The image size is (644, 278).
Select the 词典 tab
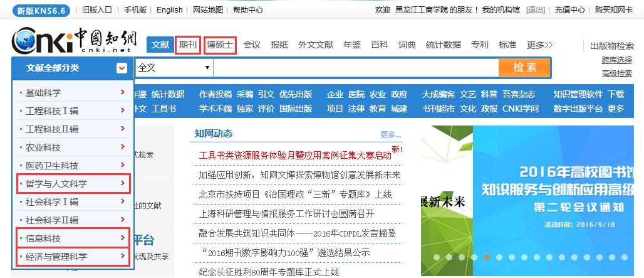(x=407, y=45)
